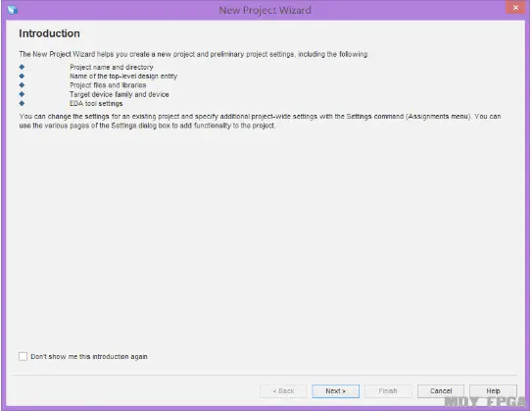This screenshot has height=411, width=532.
Task: Click the Quartus app icon in title bar
Action: 13,10
